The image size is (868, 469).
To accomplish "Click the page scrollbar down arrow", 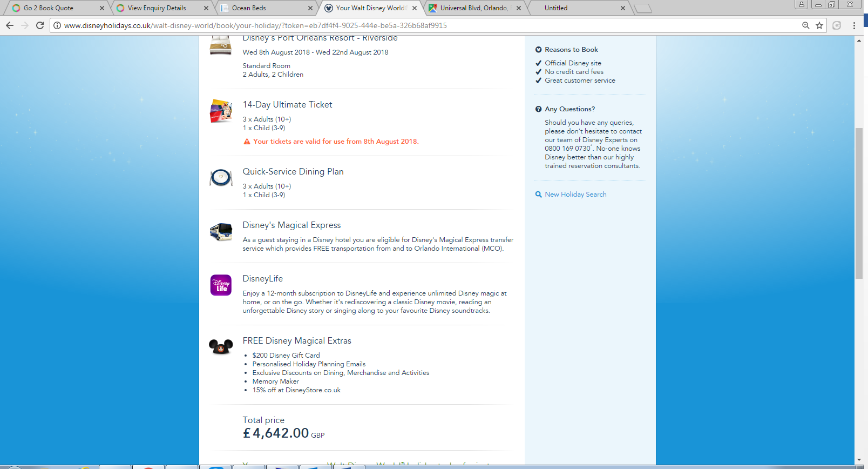I will [x=859, y=460].
